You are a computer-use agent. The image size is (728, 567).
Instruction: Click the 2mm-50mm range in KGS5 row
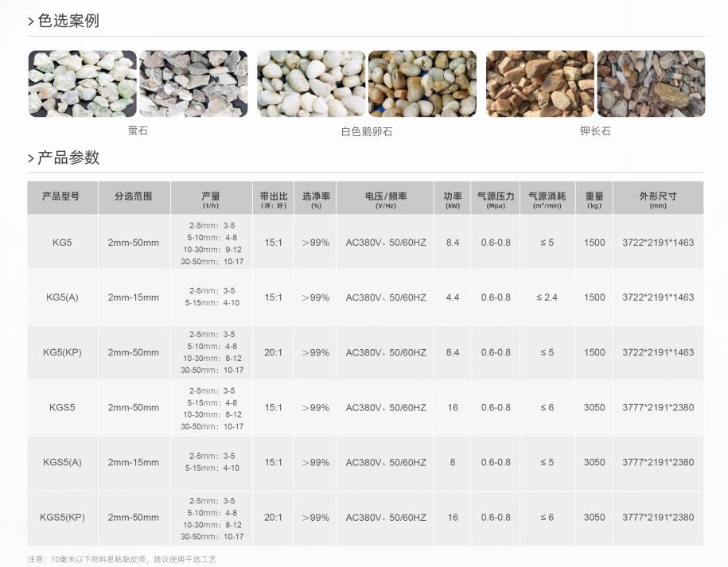(133, 407)
